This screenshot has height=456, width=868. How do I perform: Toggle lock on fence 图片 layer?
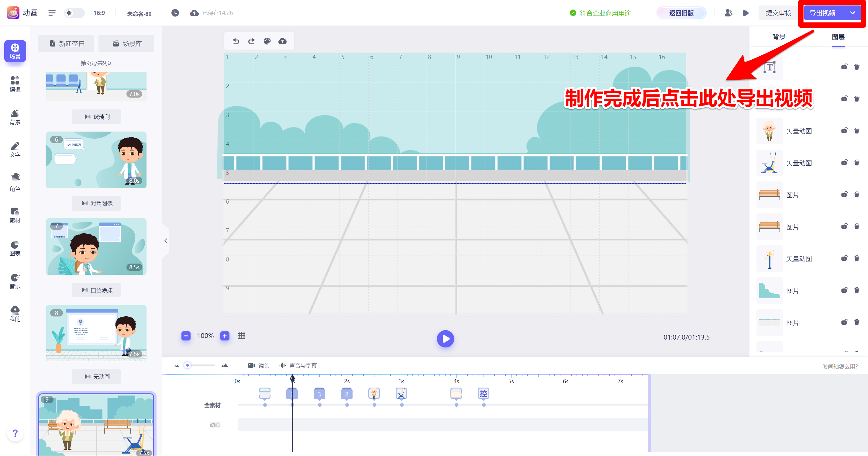[844, 322]
